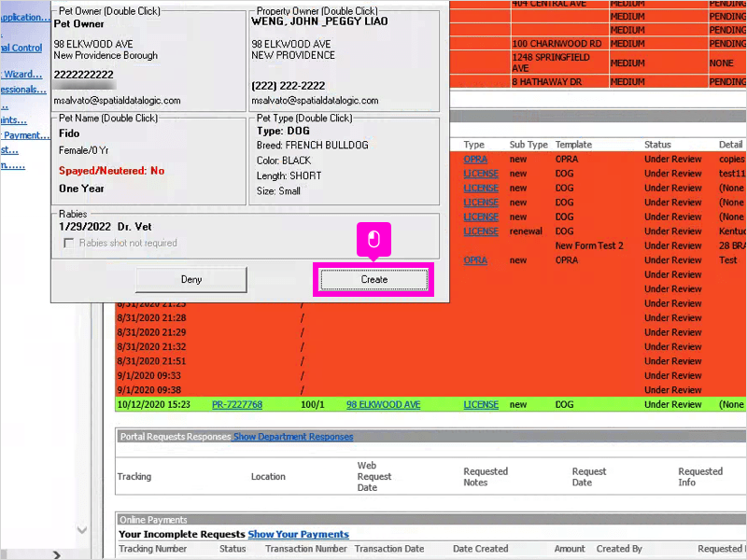Click 1248 SPRINGFIELD AVE address cell
The height and width of the screenshot is (560, 747).
tap(551, 63)
